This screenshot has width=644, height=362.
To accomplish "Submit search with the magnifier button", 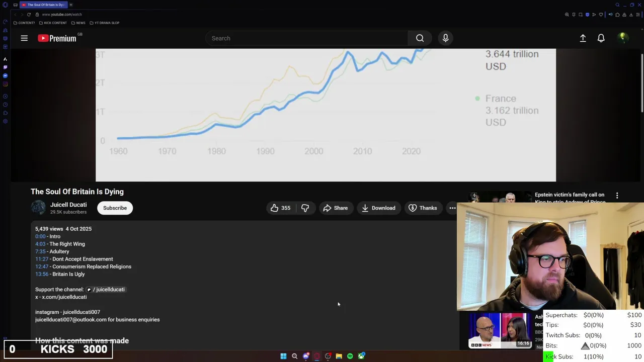I will click(420, 38).
